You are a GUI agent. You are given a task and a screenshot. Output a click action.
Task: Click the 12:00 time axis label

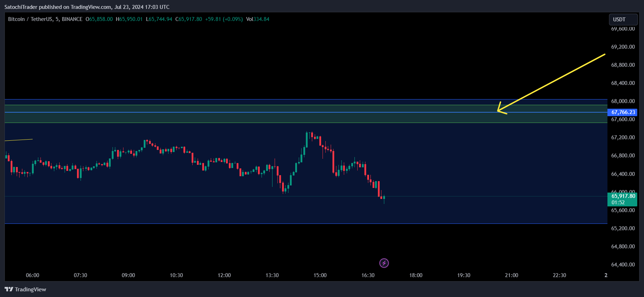(x=224, y=275)
